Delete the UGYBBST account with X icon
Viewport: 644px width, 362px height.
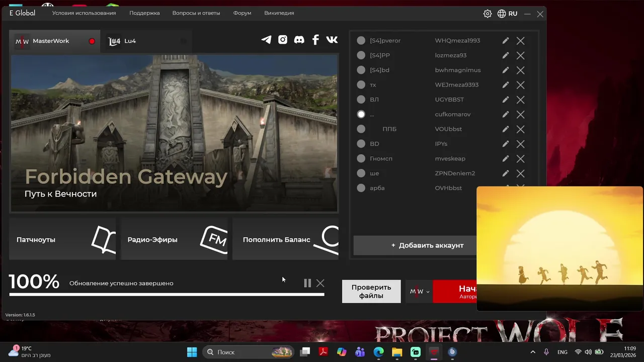coord(521,100)
